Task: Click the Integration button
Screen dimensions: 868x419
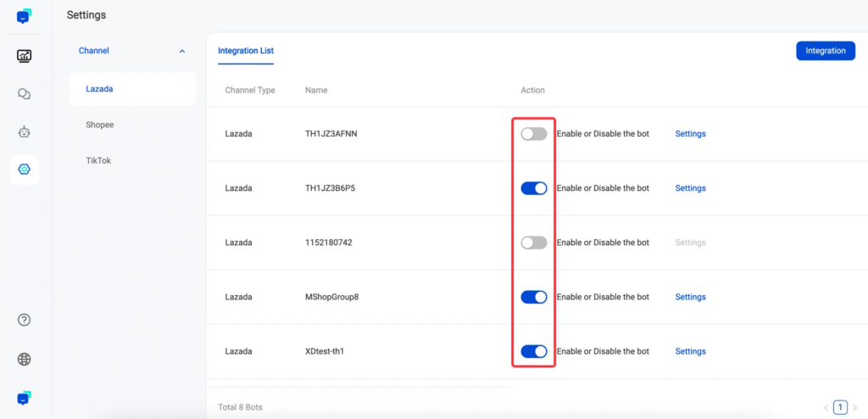Action: (826, 50)
